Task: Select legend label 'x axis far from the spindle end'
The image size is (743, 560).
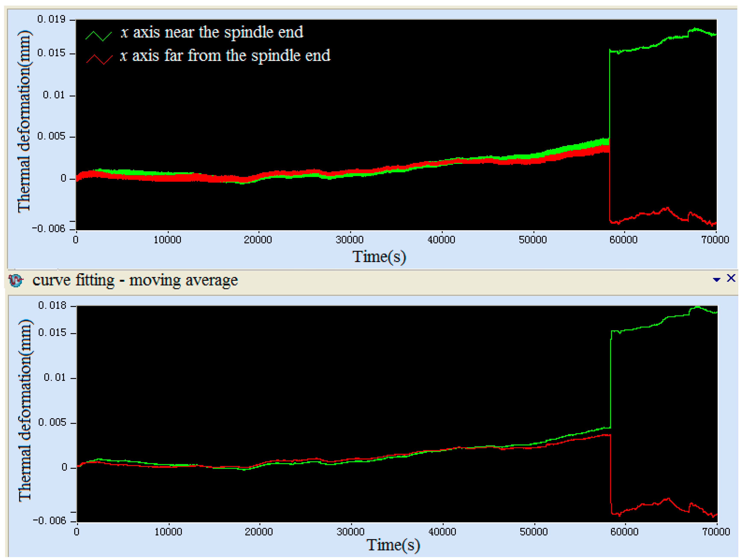Action: click(225, 56)
